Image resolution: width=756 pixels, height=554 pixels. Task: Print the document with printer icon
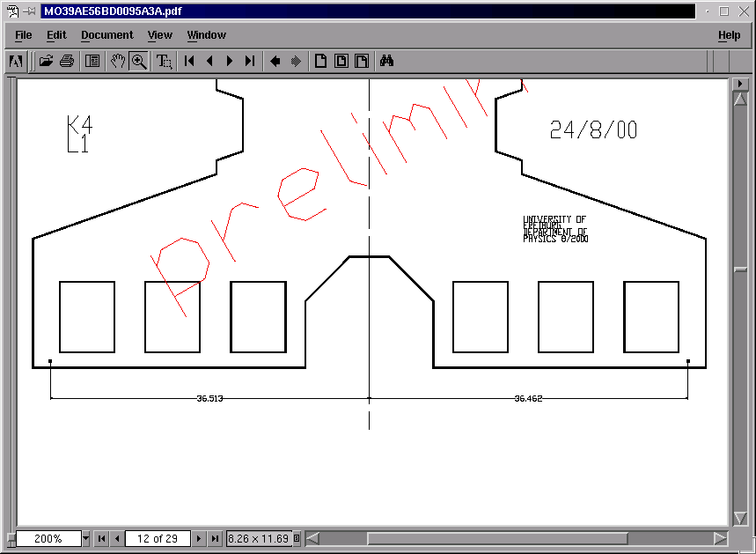pyautogui.click(x=67, y=62)
